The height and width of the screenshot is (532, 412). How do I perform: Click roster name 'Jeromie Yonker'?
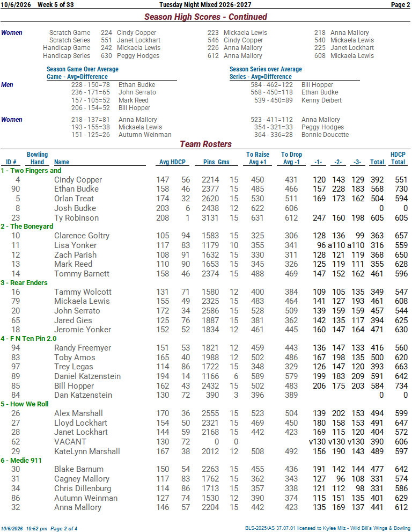pyautogui.click(x=83, y=330)
